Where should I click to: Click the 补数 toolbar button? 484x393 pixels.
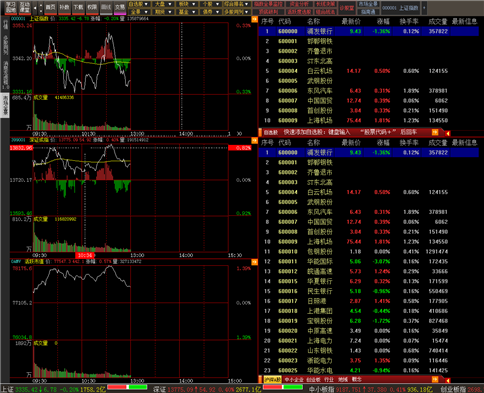[x=64, y=7]
